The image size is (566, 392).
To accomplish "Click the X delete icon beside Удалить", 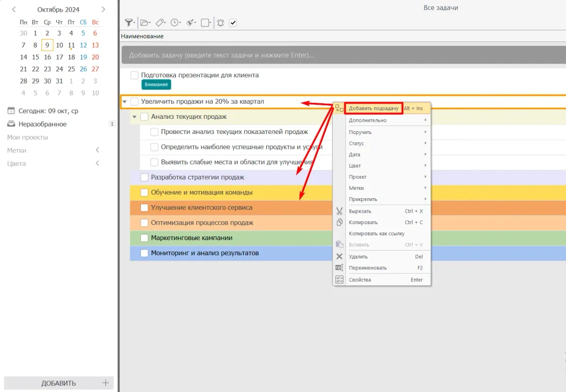I will pos(339,257).
